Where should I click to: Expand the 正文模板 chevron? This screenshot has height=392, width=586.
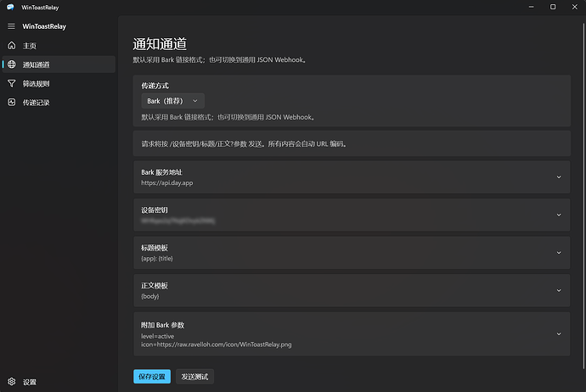pos(559,290)
